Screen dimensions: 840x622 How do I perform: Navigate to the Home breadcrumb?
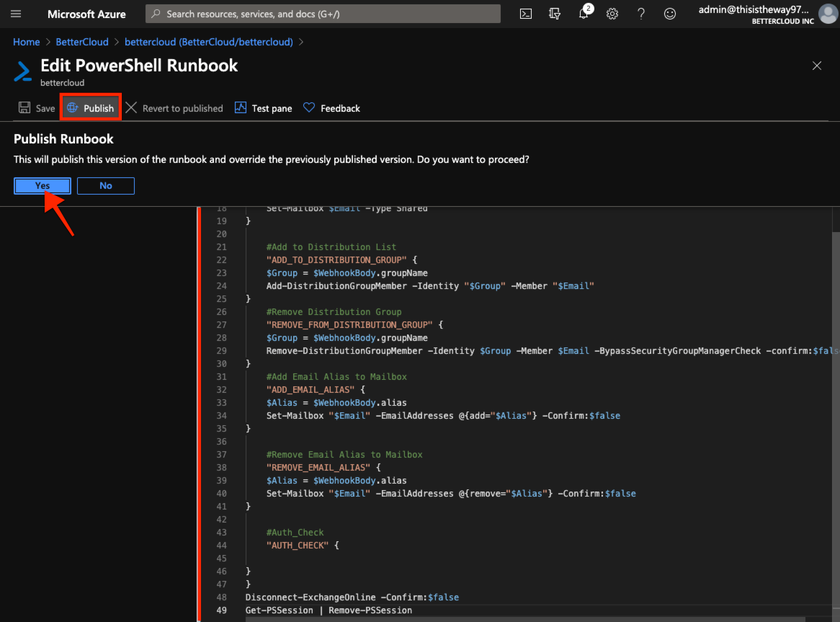(26, 42)
